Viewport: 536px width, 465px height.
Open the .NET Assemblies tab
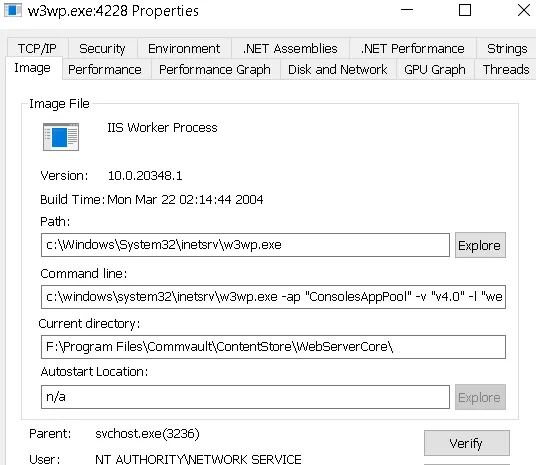point(290,48)
